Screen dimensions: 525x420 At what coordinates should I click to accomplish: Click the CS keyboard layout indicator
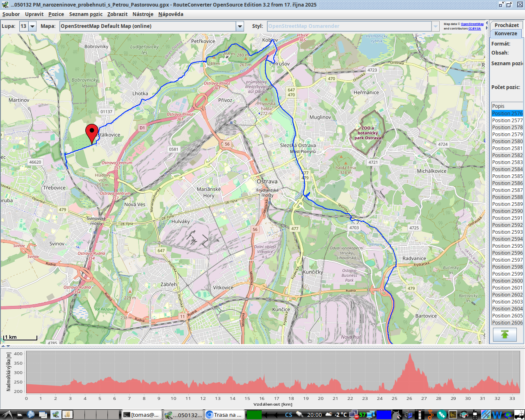pyautogui.click(x=289, y=415)
